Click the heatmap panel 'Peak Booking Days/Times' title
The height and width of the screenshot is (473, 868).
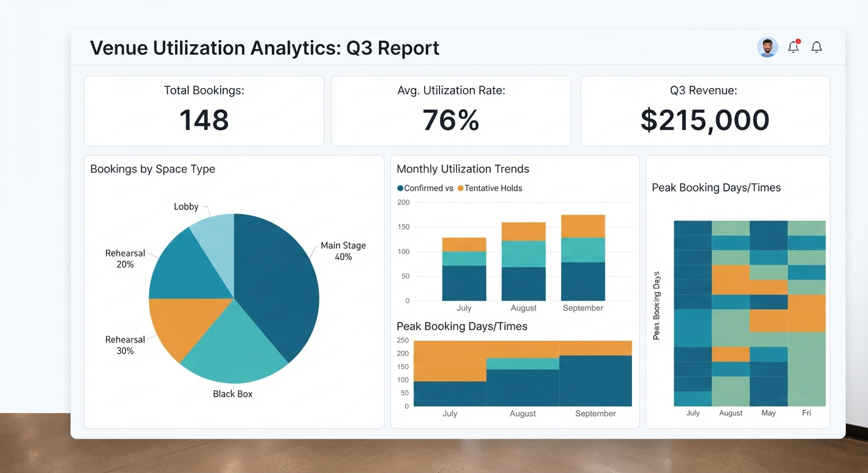click(716, 188)
